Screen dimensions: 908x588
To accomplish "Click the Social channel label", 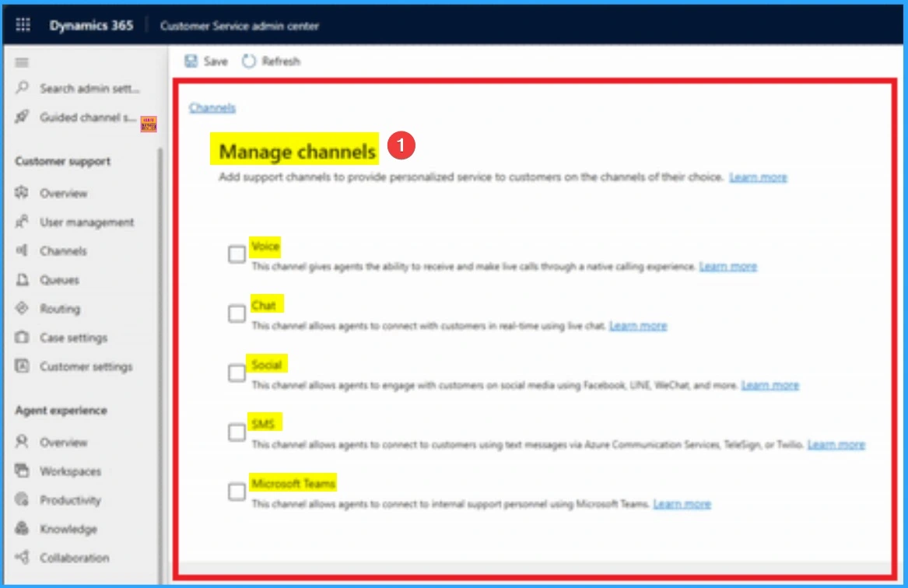I will (x=266, y=366).
